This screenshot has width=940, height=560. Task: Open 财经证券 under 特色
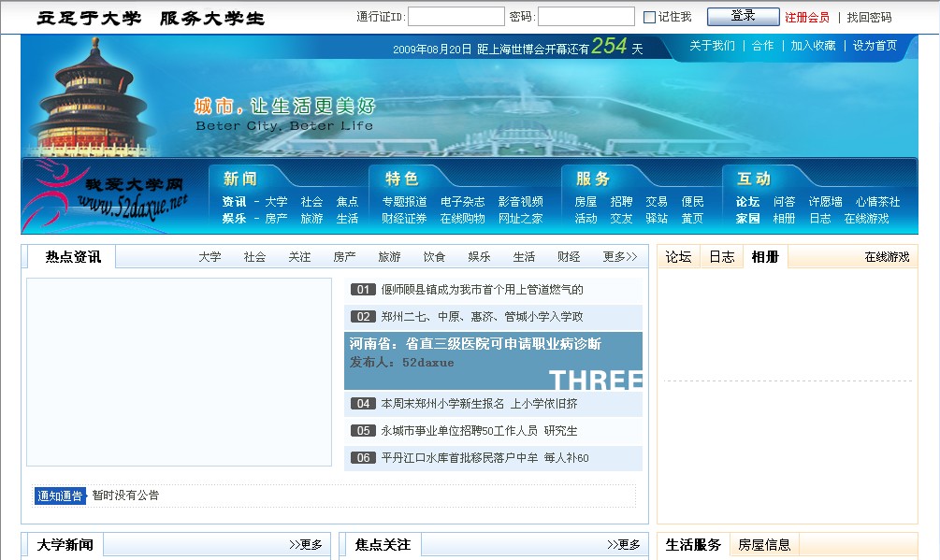405,219
